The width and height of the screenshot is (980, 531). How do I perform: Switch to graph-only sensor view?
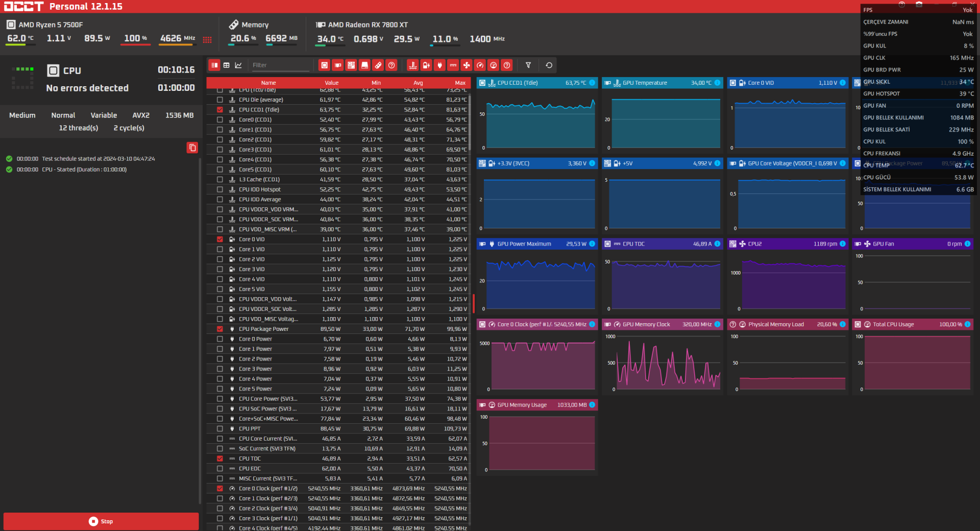[x=238, y=65]
